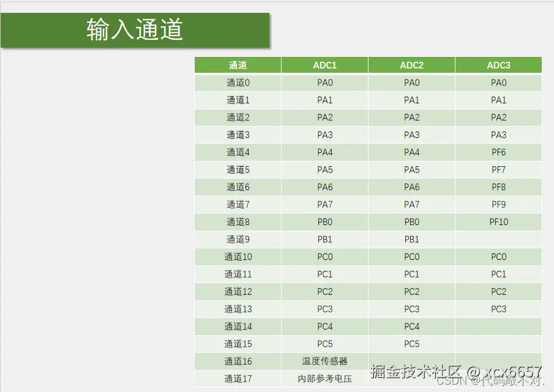Viewport: 554px width, 392px height.
Task: Click PC3 in the ADC3 column
Action: (x=498, y=309)
